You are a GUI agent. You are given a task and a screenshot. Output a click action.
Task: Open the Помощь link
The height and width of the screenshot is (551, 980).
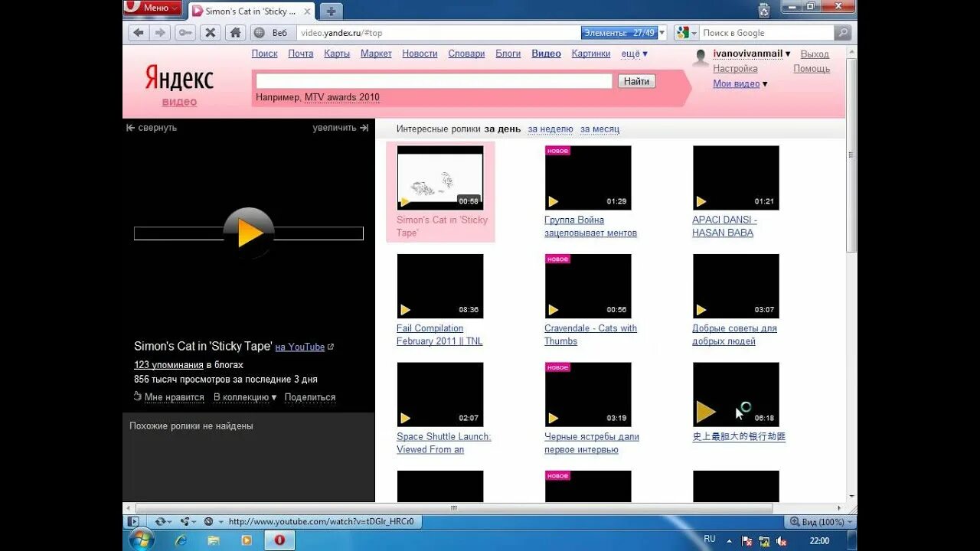click(812, 68)
